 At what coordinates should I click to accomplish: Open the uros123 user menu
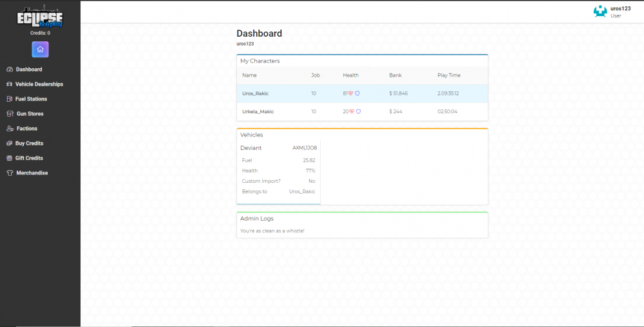point(612,12)
